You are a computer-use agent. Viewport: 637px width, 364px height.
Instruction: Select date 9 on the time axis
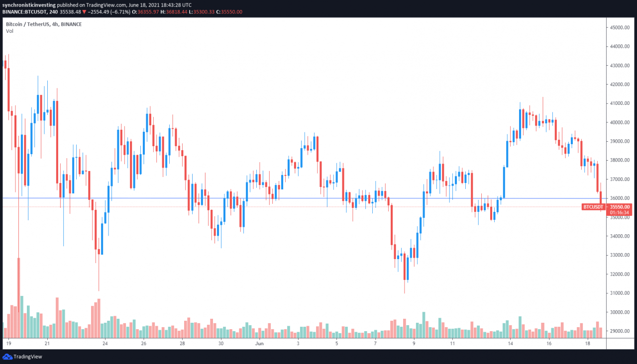[x=414, y=343]
